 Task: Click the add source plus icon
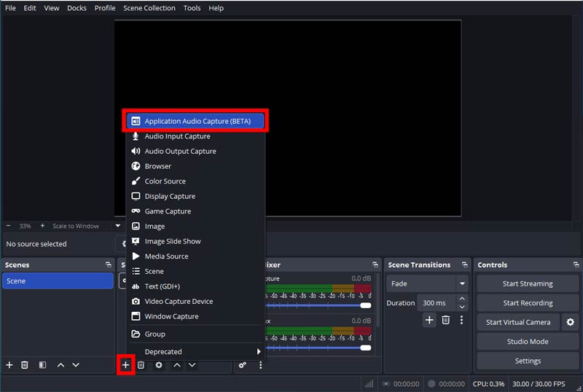pyautogui.click(x=125, y=365)
